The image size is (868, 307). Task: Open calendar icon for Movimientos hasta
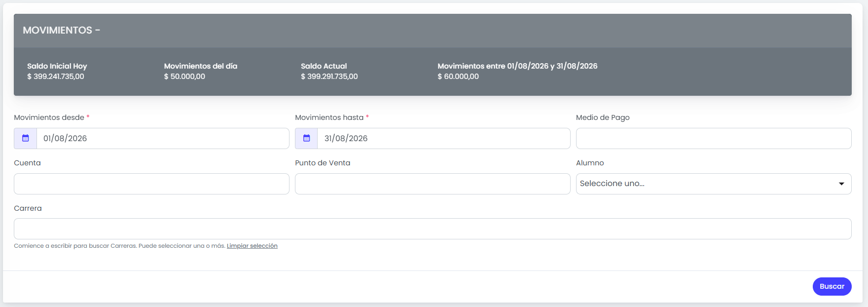[x=306, y=138]
